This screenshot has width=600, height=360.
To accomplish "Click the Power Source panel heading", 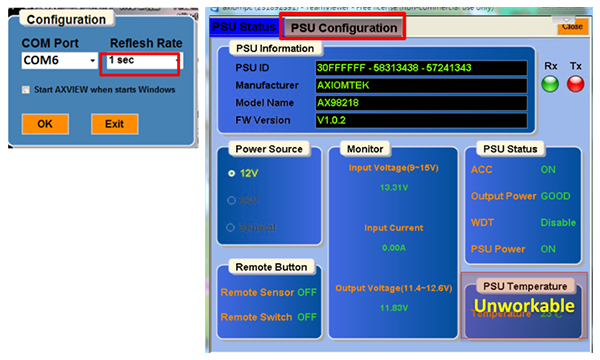I will (269, 149).
